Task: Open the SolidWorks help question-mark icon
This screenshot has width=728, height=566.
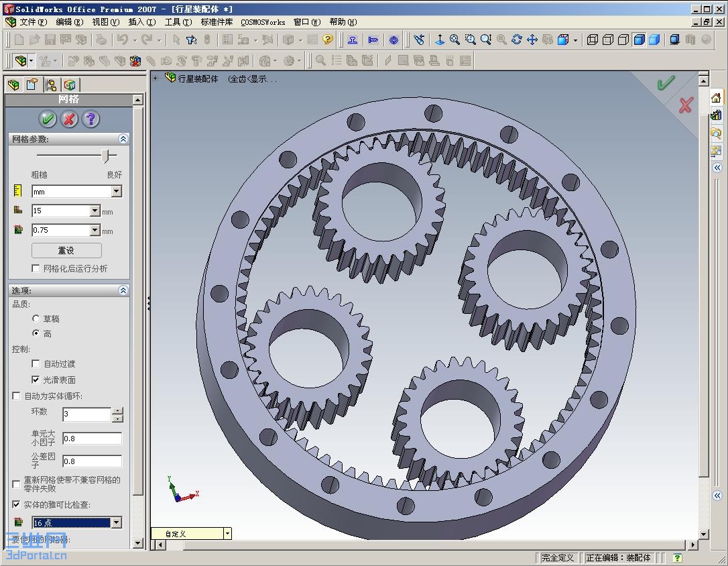Action: (x=328, y=40)
